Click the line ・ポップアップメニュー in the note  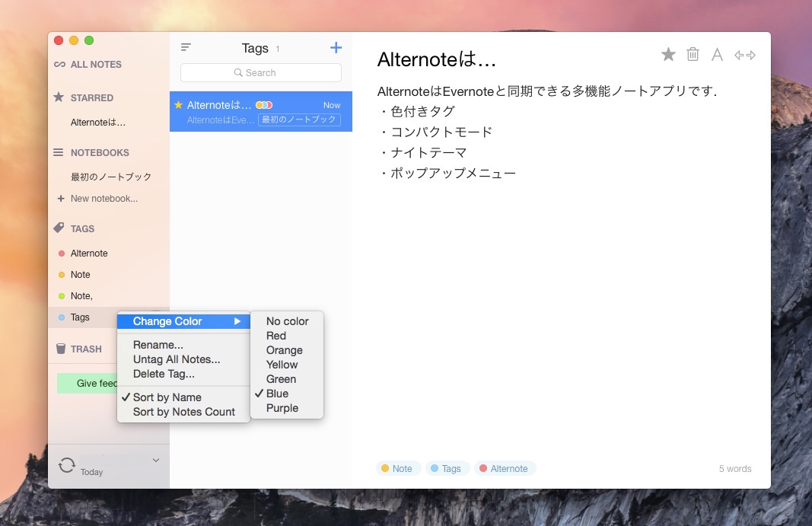pyautogui.click(x=447, y=174)
